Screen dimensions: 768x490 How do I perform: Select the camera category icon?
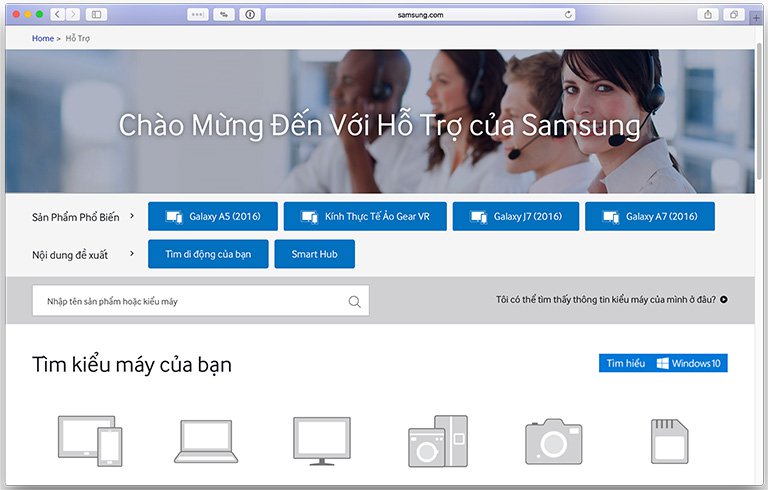coord(553,441)
